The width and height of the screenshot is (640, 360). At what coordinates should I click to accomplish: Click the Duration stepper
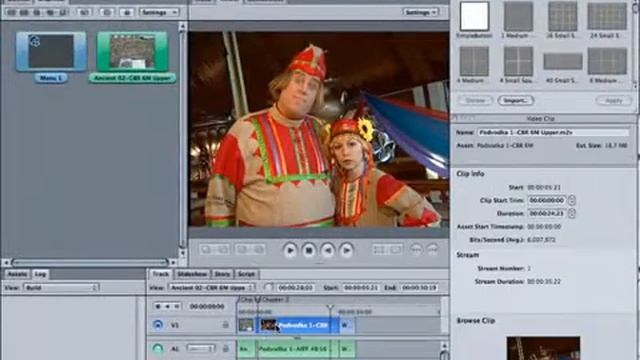[x=572, y=213]
